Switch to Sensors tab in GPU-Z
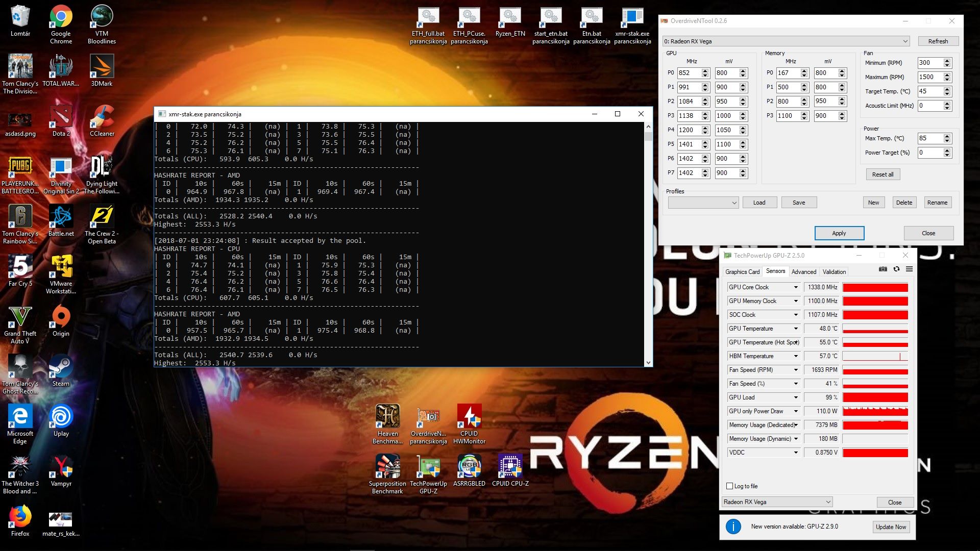 pos(775,271)
